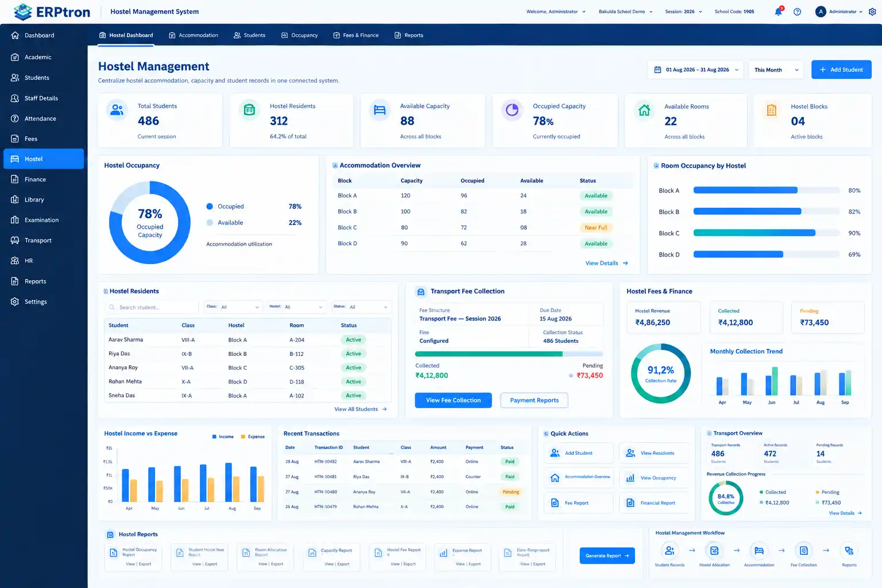Viewport: 882px width, 588px height.
Task: Open the settings gear in the top bar
Action: tap(872, 11)
